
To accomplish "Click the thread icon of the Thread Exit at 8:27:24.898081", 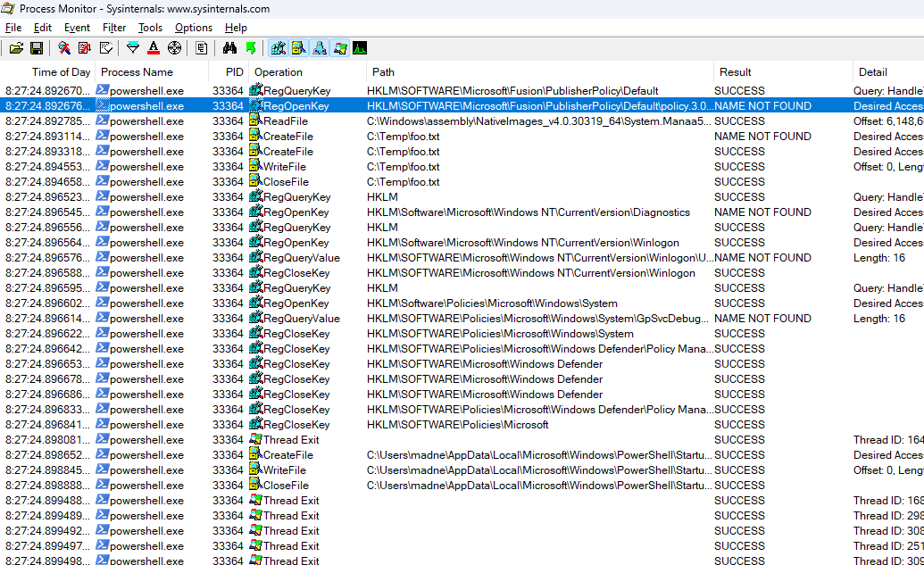I will 255,439.
